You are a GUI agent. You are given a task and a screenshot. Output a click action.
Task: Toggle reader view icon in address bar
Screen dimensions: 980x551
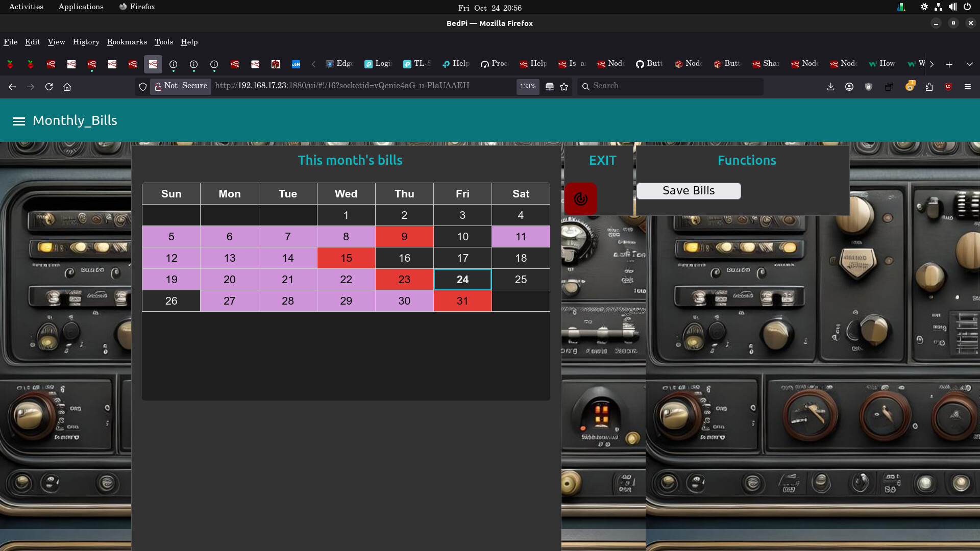[x=550, y=87]
